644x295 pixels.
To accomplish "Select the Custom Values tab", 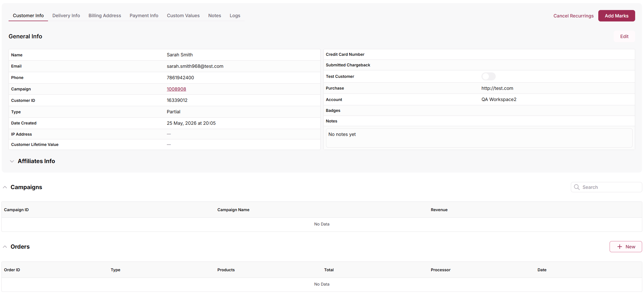I will tap(183, 16).
